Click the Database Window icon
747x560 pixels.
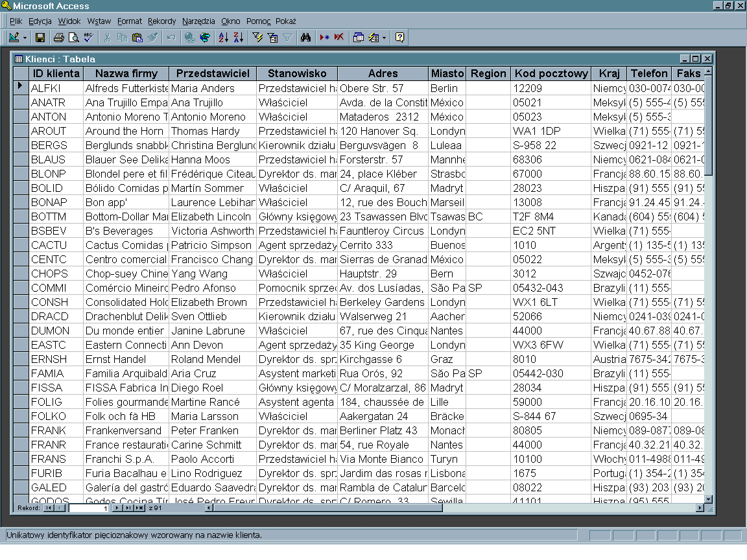[x=358, y=38]
